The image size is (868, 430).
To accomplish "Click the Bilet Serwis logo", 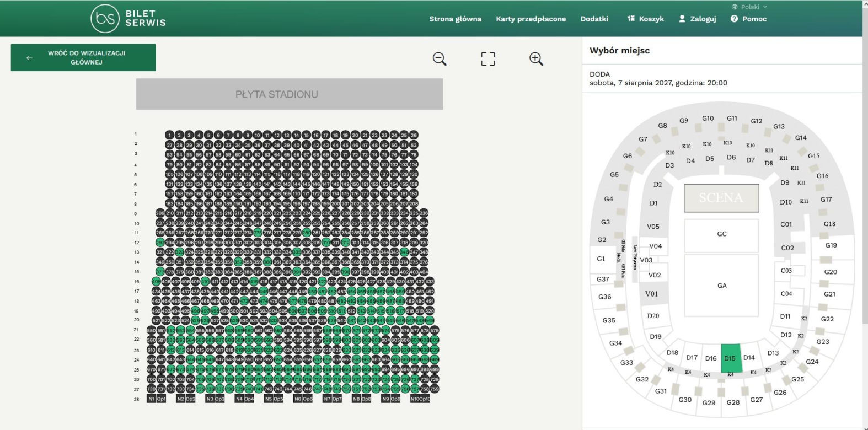I will pyautogui.click(x=128, y=18).
